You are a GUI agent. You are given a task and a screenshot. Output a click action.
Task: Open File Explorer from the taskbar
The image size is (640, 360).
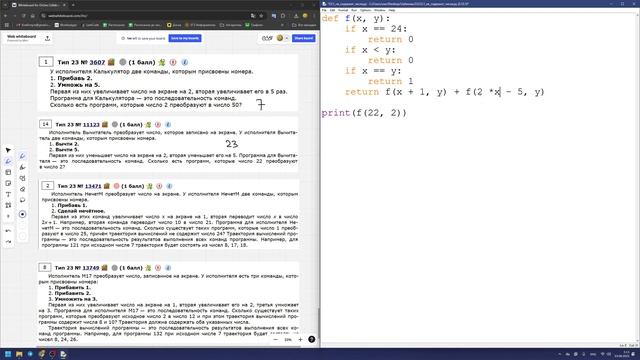tap(19, 354)
